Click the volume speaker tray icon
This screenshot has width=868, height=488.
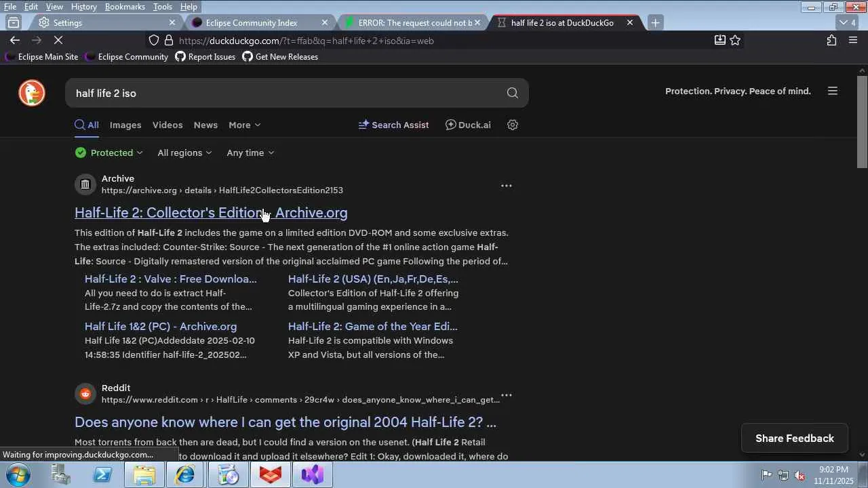[800, 475]
